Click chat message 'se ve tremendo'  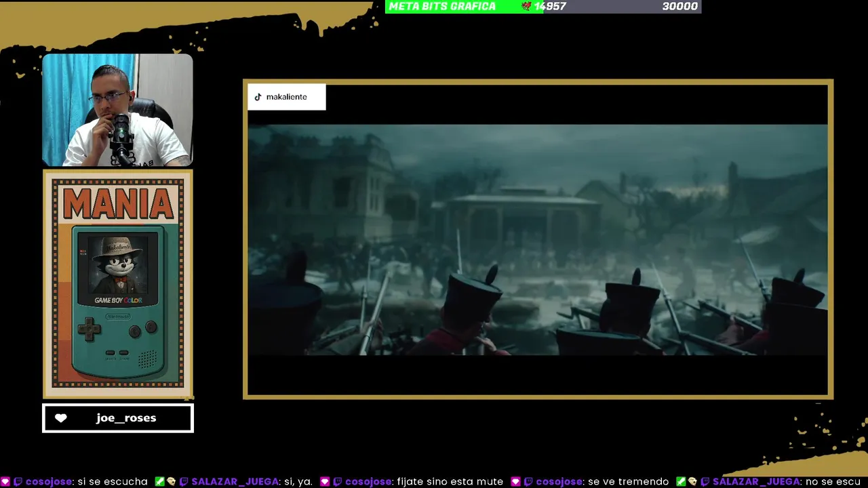[629, 481]
